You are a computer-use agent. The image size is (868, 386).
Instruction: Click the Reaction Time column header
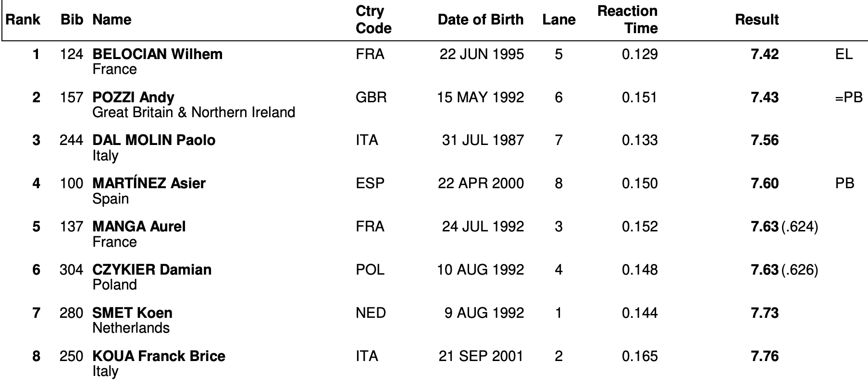coord(627,20)
